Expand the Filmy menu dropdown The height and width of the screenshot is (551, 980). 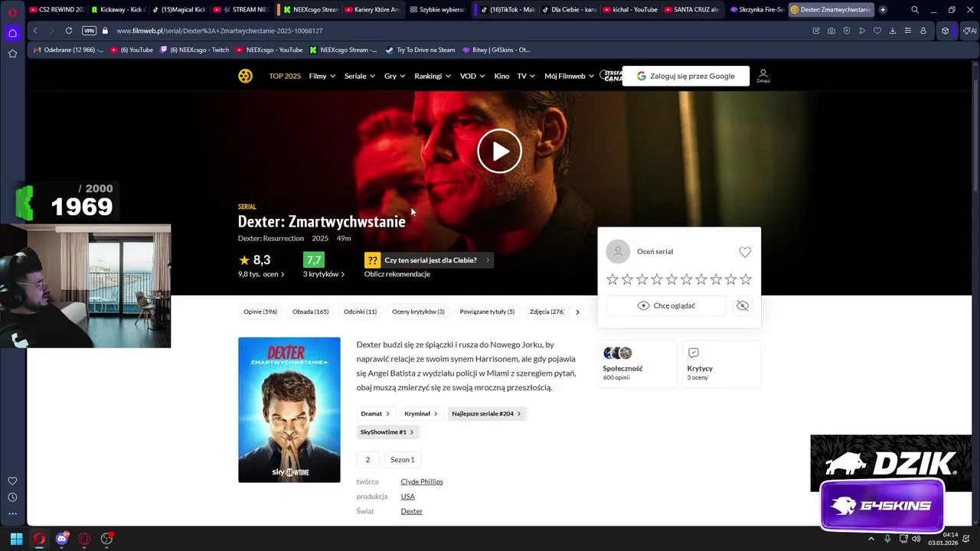tap(322, 76)
